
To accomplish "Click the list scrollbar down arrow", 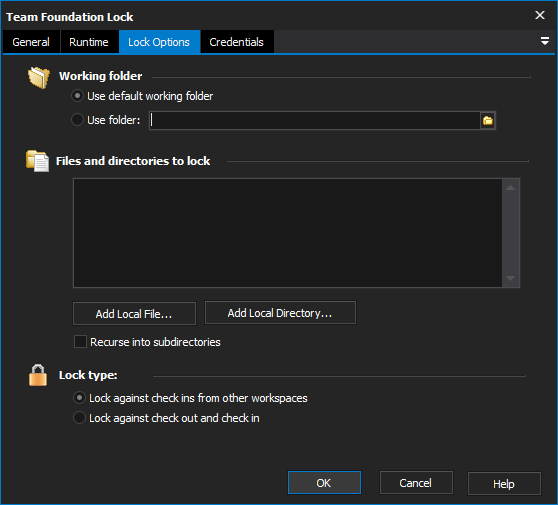I will 511,278.
